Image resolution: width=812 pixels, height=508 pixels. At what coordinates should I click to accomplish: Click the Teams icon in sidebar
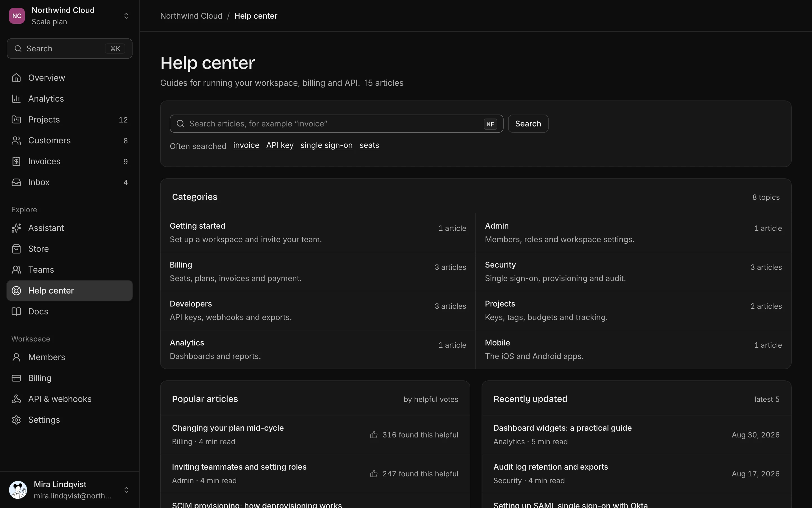[16, 270]
